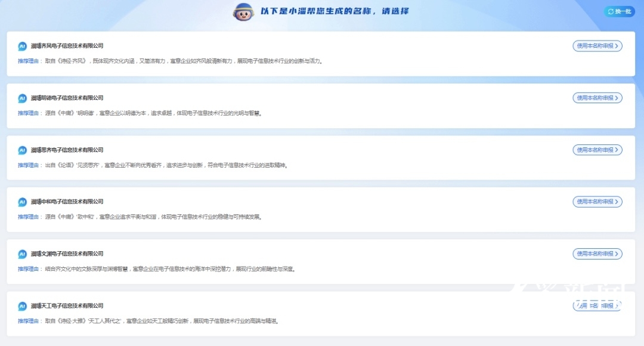Image resolution: width=644 pixels, height=346 pixels.
Task: Click 使用本名称申报 for the 淄博天工 name
Action: tap(597, 305)
